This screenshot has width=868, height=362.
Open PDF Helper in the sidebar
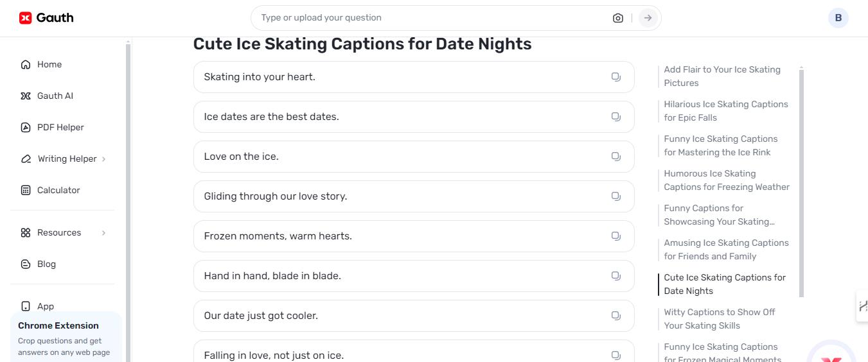tap(60, 127)
